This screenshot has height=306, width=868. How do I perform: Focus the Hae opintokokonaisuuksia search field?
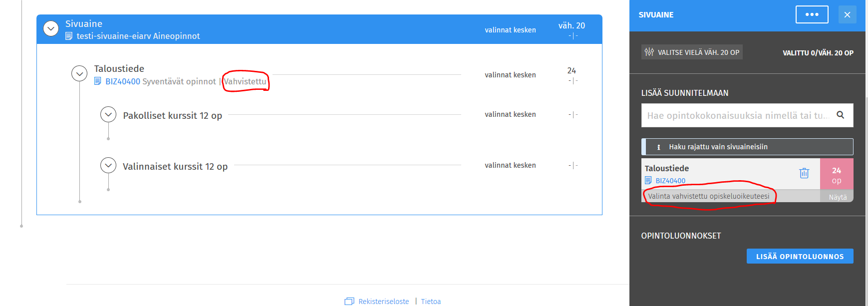tap(738, 115)
